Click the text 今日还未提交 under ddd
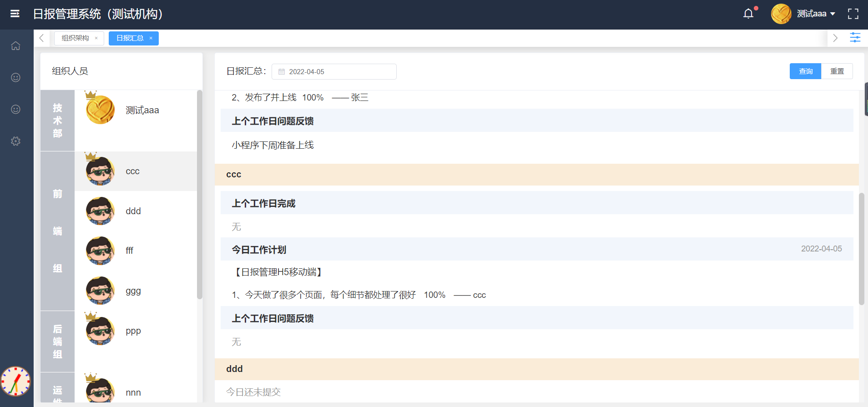868x407 pixels. 253,392
